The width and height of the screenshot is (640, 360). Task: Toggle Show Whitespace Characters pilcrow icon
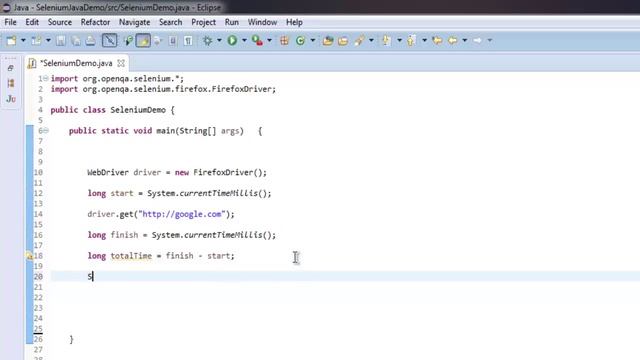coord(188,40)
